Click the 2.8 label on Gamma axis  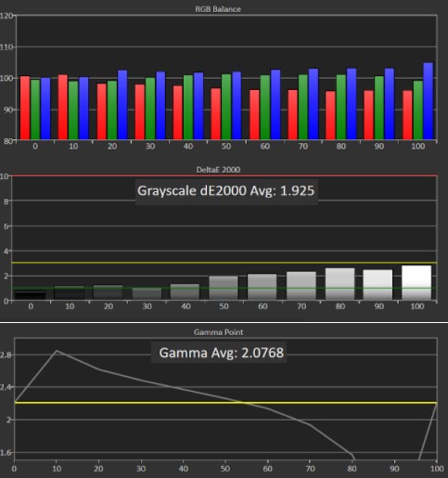(6, 355)
